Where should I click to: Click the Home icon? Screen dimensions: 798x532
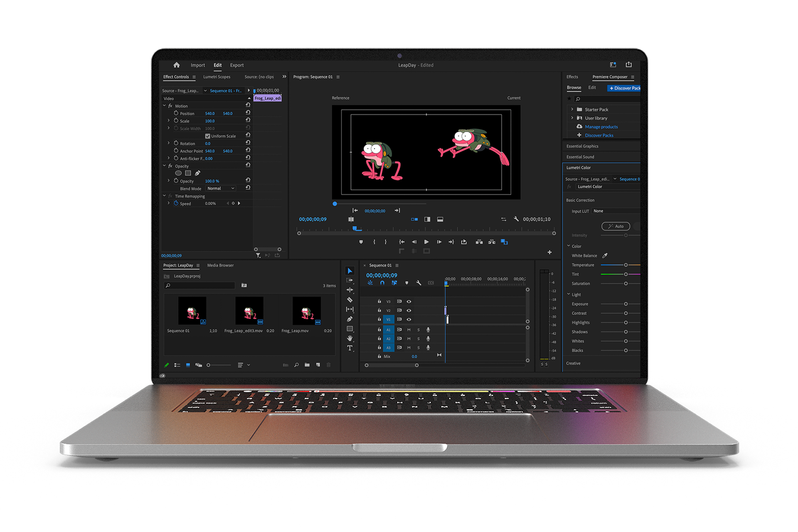tap(177, 65)
